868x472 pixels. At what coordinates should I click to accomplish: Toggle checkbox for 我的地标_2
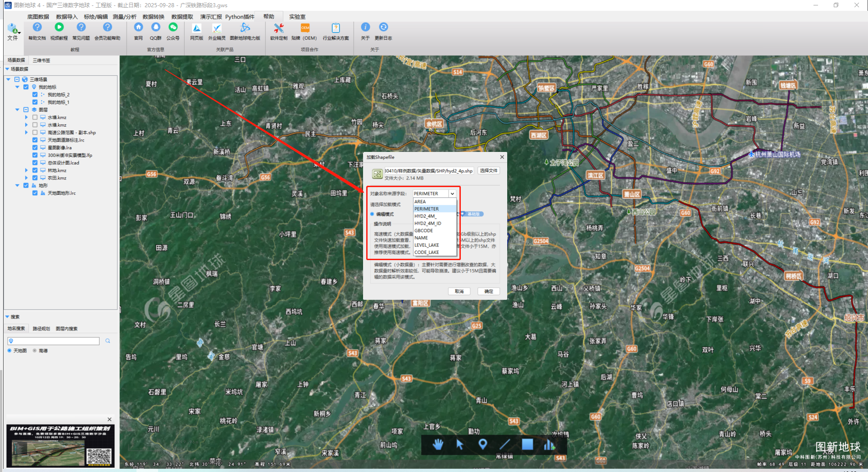click(35, 95)
